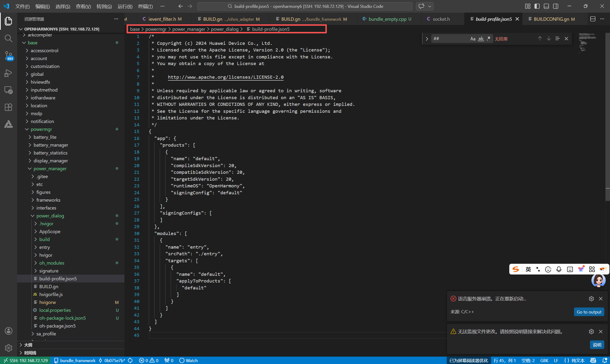Expand the 大纲 outline section
610x364 pixels.
(x=28, y=345)
